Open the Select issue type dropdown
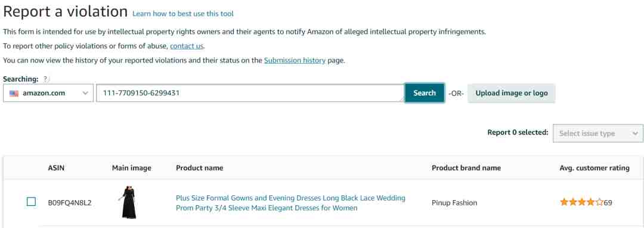Screen dimensions: 644x228 598,133
